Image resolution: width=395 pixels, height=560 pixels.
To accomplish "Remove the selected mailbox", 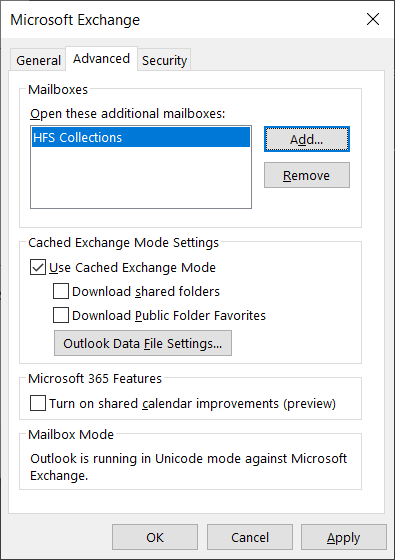I will (x=307, y=175).
